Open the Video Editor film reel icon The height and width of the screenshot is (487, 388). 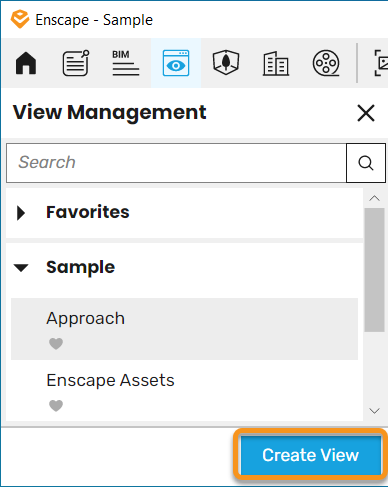coord(326,63)
